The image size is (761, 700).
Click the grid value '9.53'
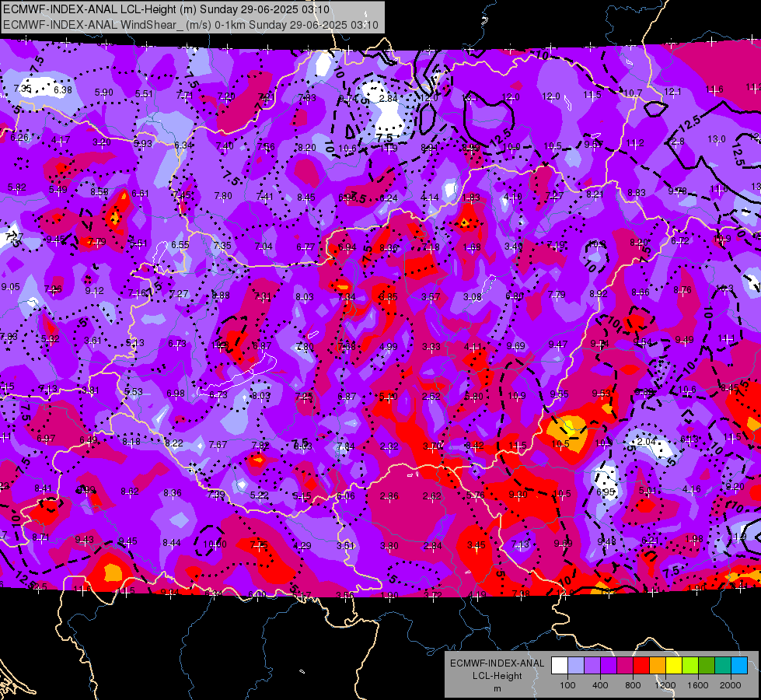[602, 393]
